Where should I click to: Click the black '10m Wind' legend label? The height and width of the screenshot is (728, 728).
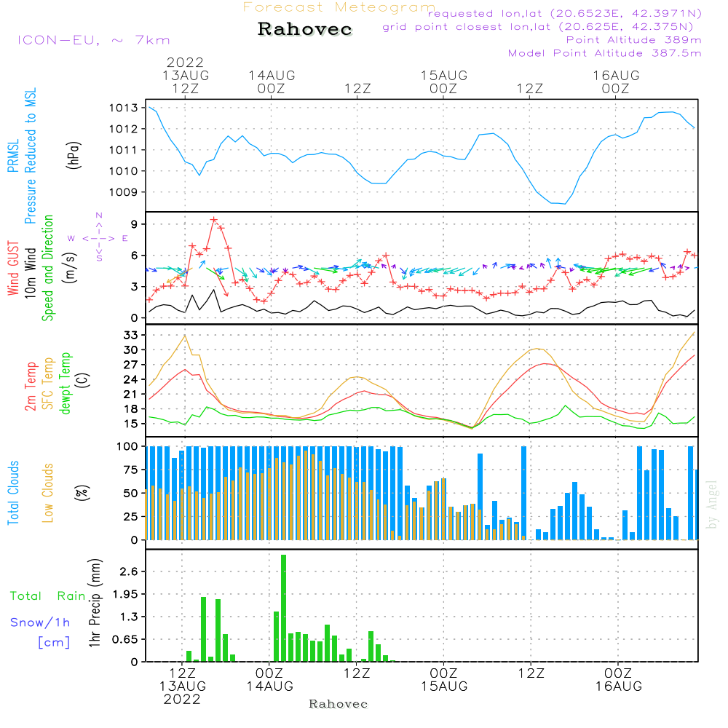(x=30, y=273)
